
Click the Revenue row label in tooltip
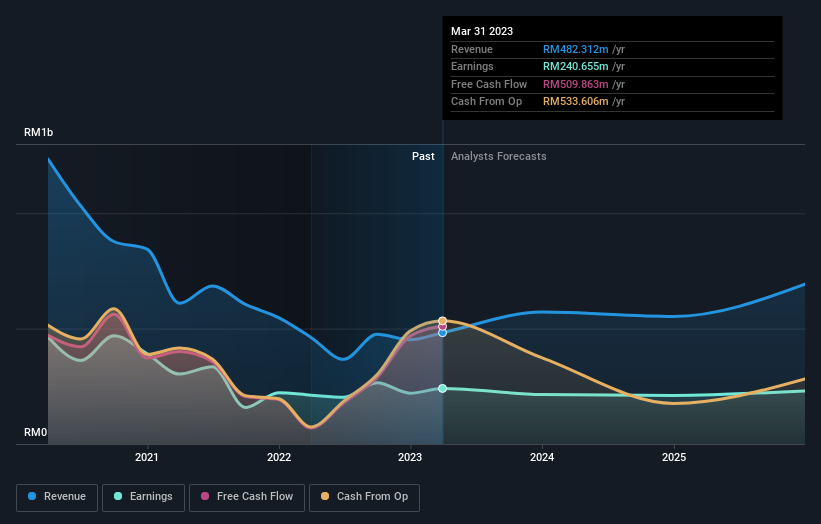472,49
